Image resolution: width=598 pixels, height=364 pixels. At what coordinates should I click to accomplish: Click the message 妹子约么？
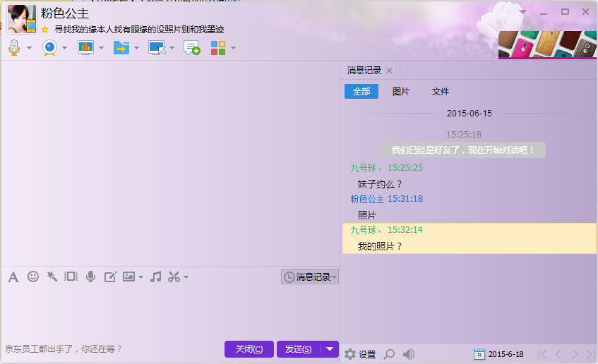pos(379,185)
